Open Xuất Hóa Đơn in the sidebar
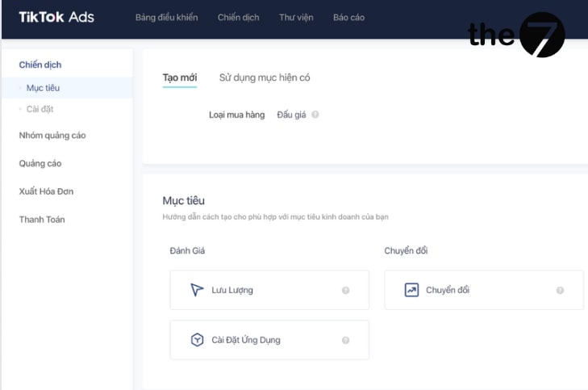This screenshot has width=588, height=390. point(46,191)
